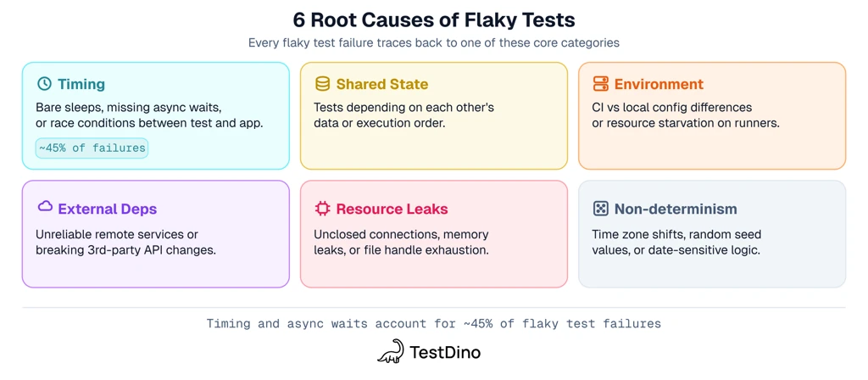Image resolution: width=868 pixels, height=380 pixels.
Task: Click the chip icon beside Resource Leaks
Action: [322, 209]
